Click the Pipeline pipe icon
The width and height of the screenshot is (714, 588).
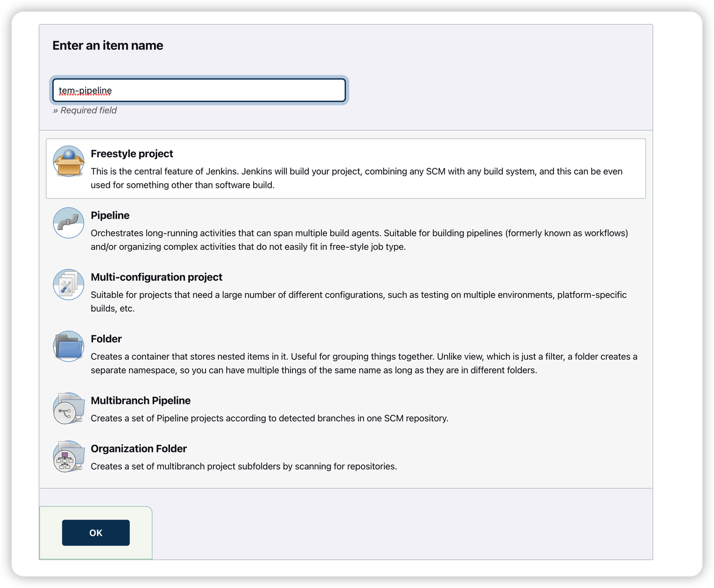[x=69, y=223]
